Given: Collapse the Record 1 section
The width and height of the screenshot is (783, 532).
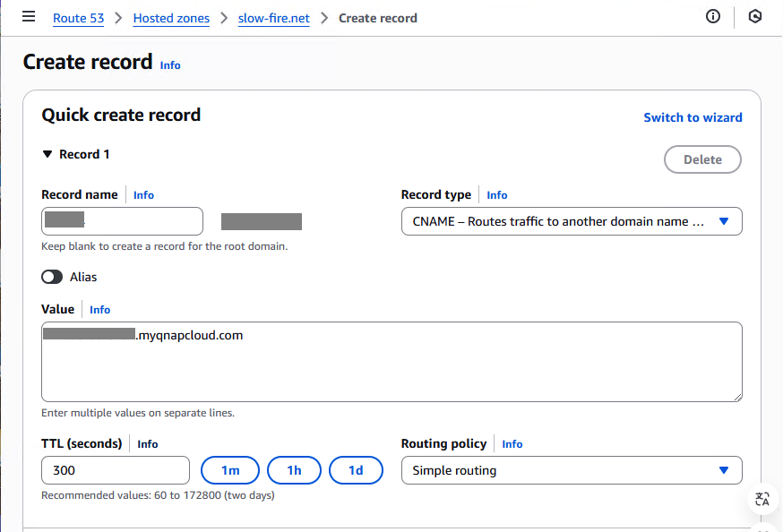Looking at the screenshot, I should click(48, 154).
